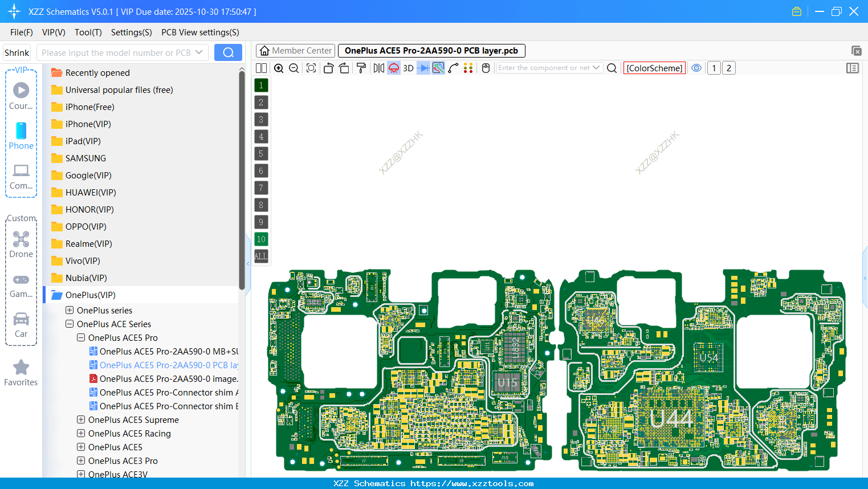Show PCB layer 2
The image size is (868, 489).
pos(261,103)
